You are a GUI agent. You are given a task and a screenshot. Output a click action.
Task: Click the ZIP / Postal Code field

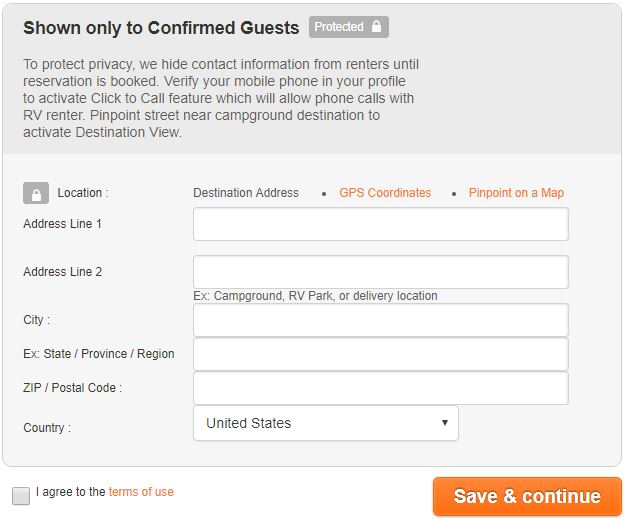click(381, 388)
